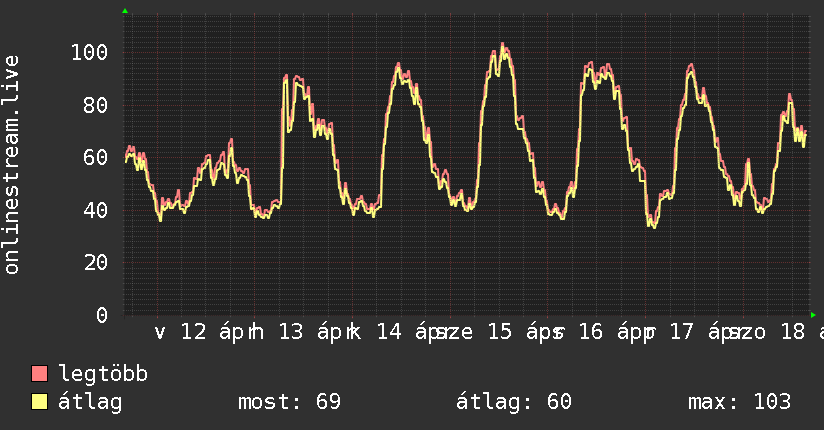Click the y-axis label 100
The width and height of the screenshot is (824, 430).
click(x=89, y=53)
